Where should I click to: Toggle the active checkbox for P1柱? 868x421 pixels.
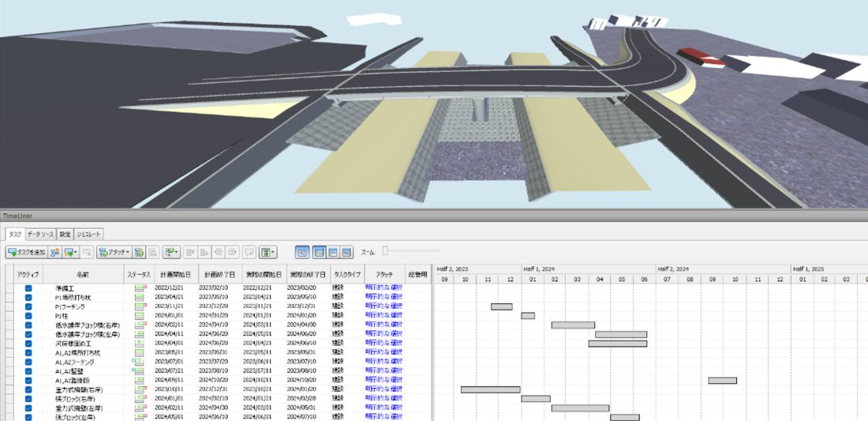[28, 315]
